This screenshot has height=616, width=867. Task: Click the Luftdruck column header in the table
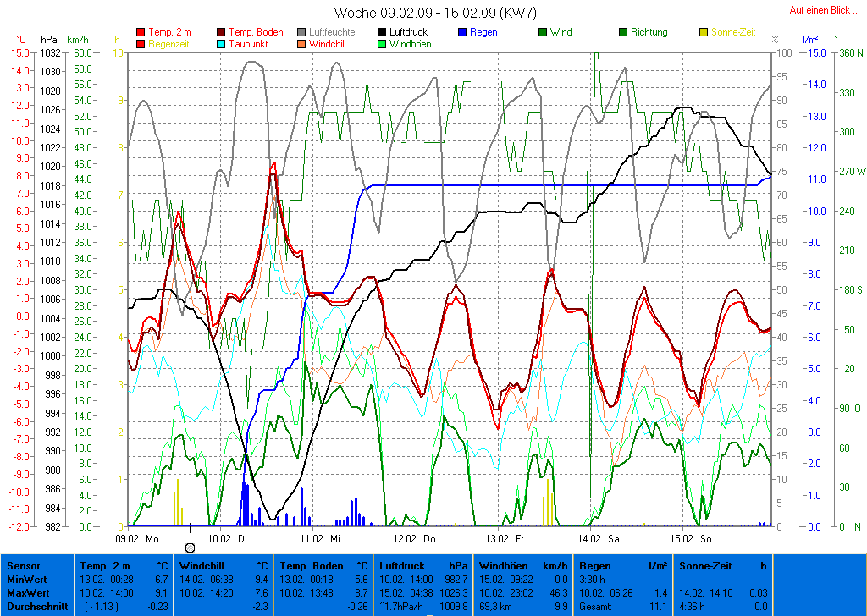click(x=400, y=565)
